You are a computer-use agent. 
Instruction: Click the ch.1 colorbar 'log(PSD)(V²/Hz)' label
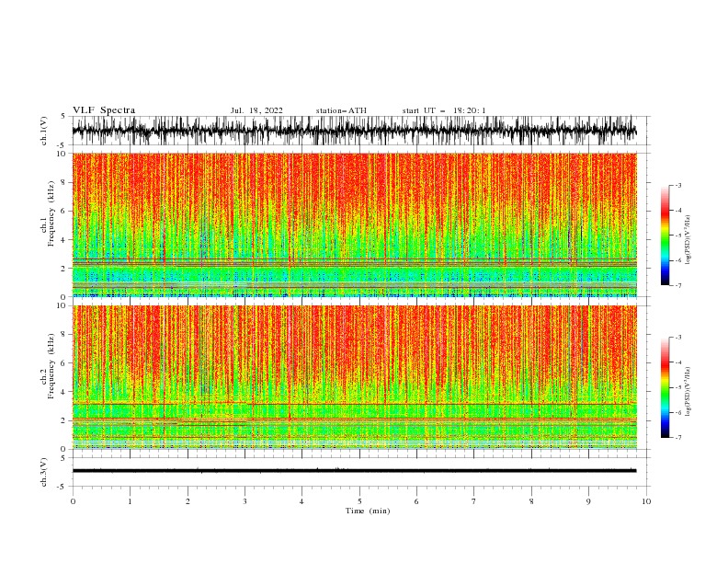[688, 240]
